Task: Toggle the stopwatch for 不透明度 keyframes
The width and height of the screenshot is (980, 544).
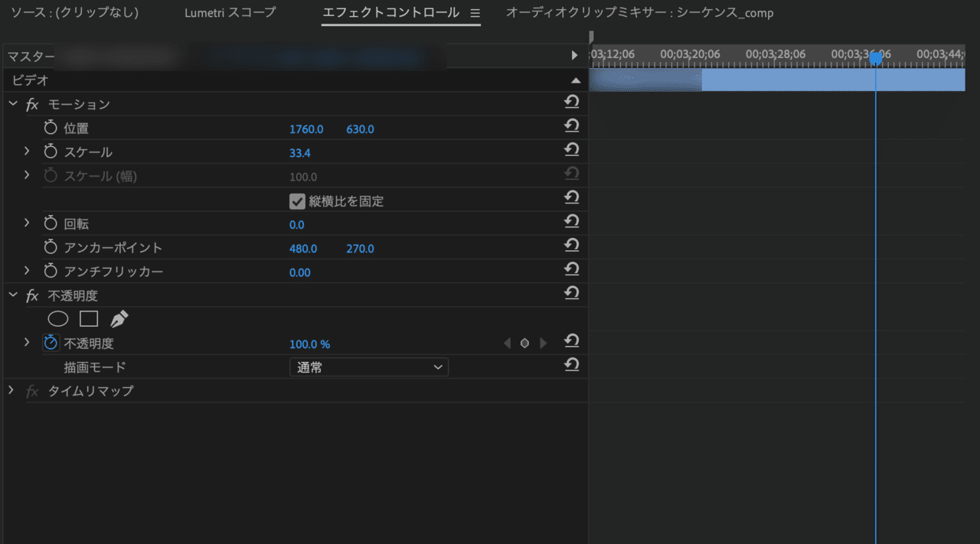Action: point(50,342)
